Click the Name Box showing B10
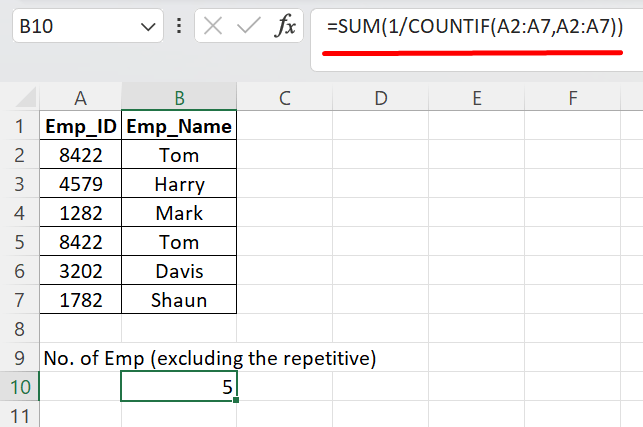The width and height of the screenshot is (643, 427). (88, 26)
